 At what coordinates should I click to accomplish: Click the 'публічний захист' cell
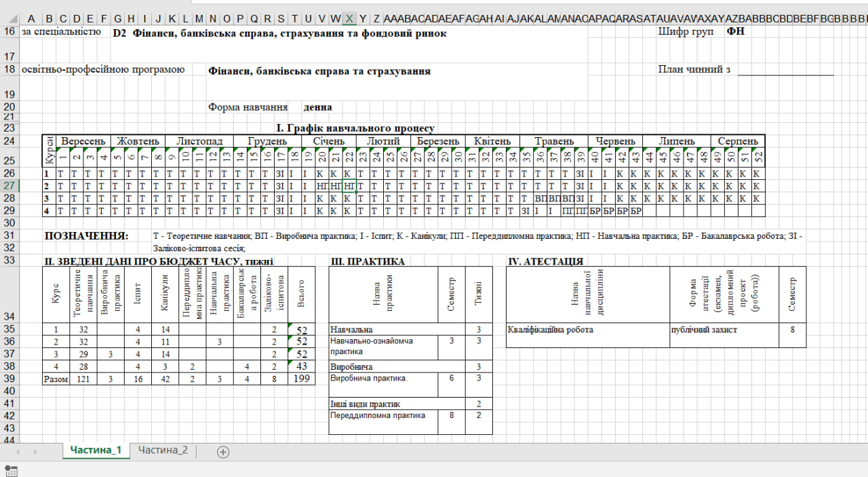[x=724, y=335]
